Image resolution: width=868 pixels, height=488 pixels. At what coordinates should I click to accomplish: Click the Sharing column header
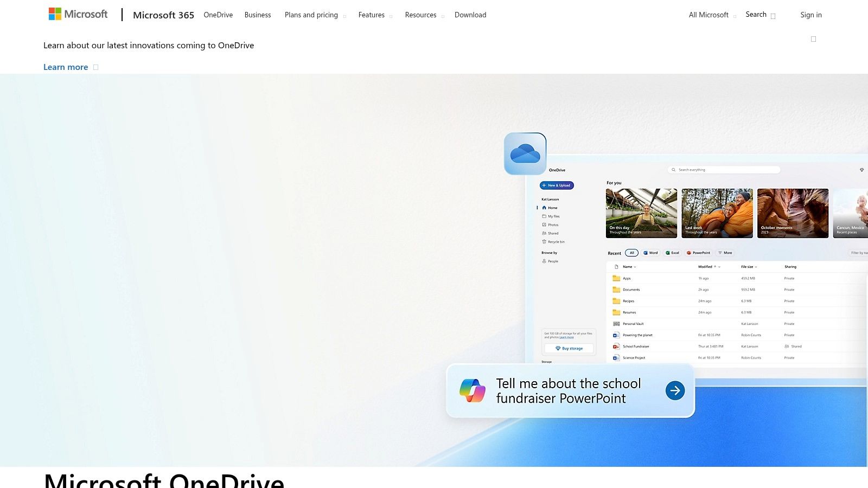point(790,267)
